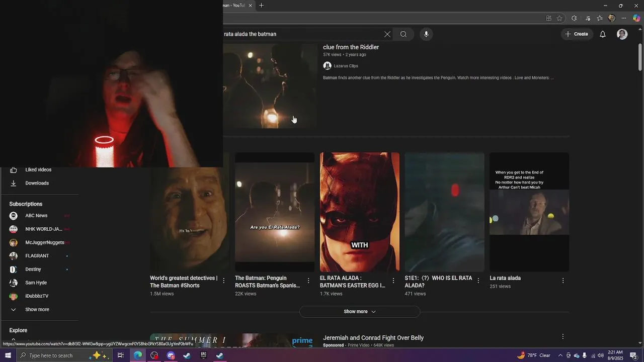The image size is (644, 362).
Task: Open Epic Games Launcher from taskbar
Action: (x=203, y=355)
